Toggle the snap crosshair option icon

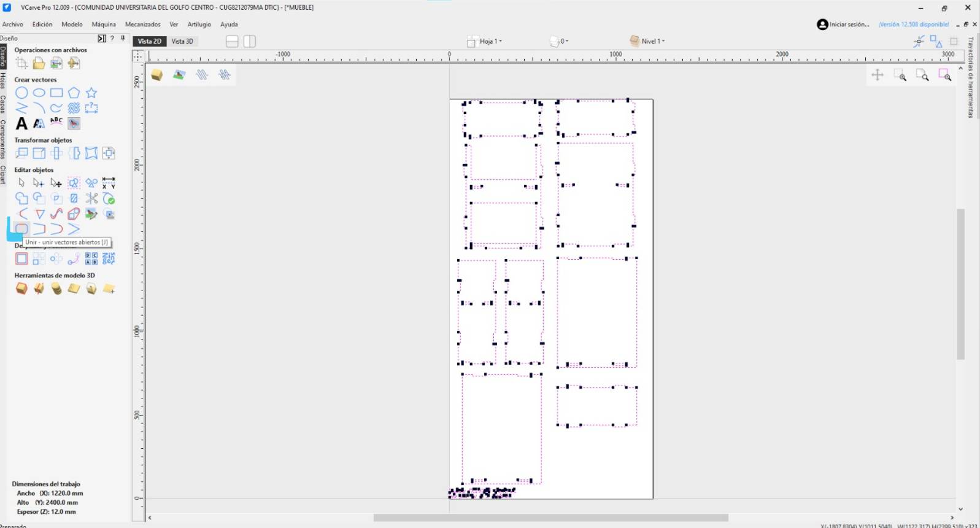(x=919, y=41)
